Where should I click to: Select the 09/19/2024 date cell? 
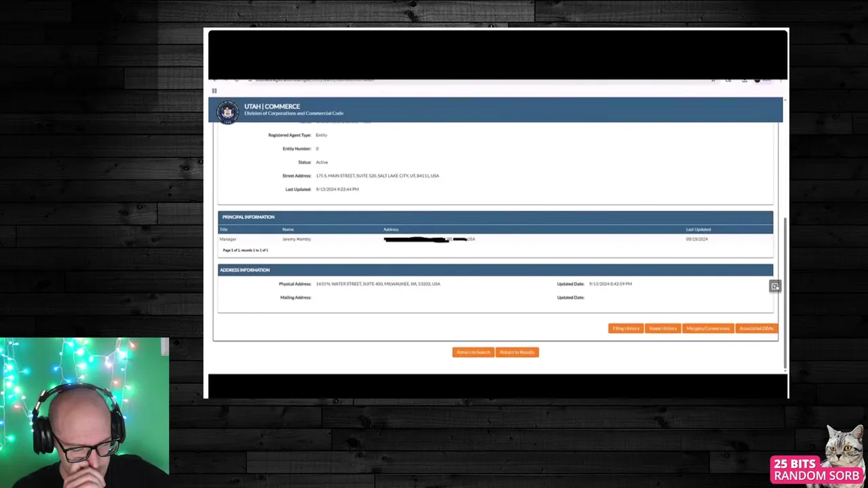[696, 239]
